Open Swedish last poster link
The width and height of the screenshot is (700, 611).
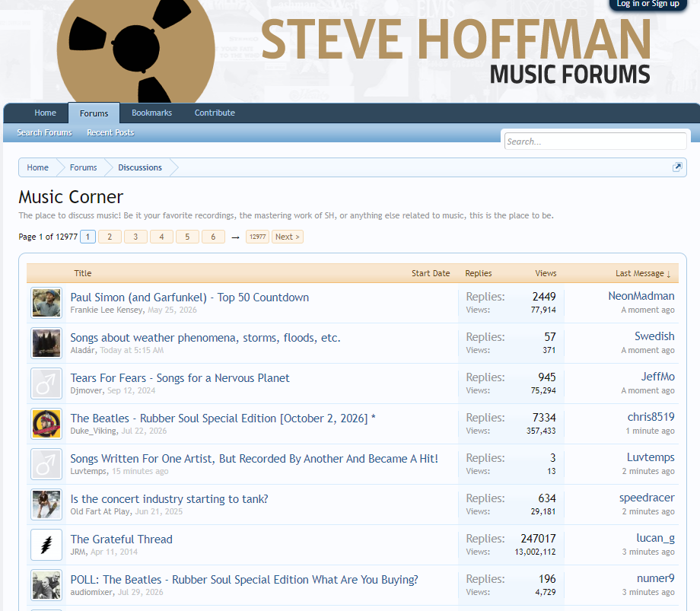click(654, 336)
